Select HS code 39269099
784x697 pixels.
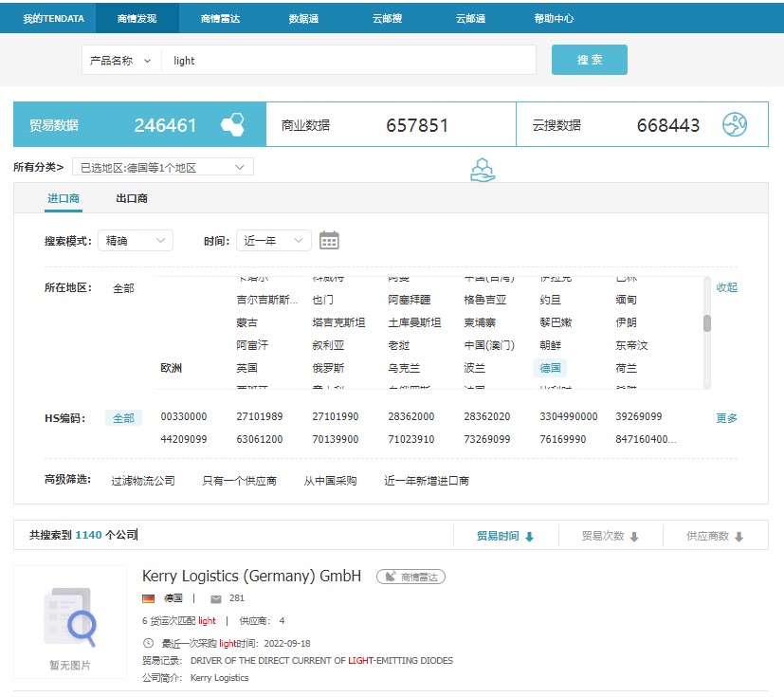coord(639,416)
